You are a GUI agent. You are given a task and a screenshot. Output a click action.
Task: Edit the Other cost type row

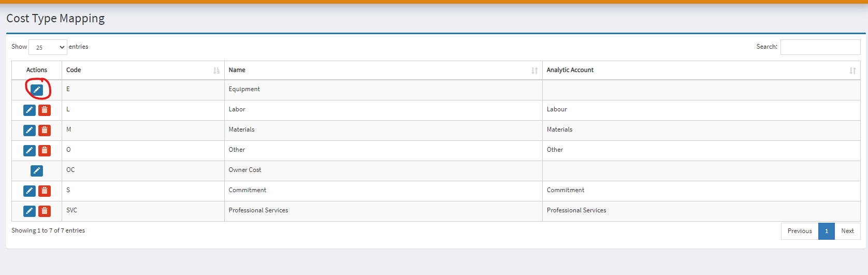[30, 150]
